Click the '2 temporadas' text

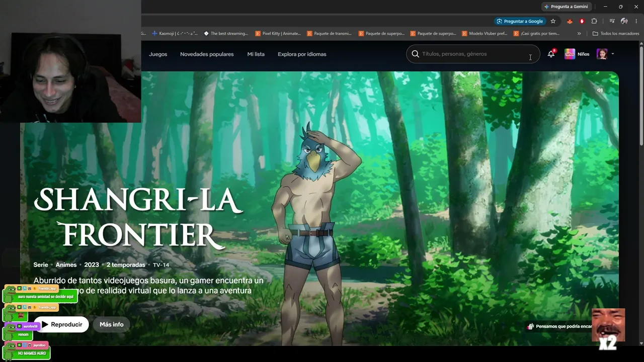pyautogui.click(x=126, y=265)
